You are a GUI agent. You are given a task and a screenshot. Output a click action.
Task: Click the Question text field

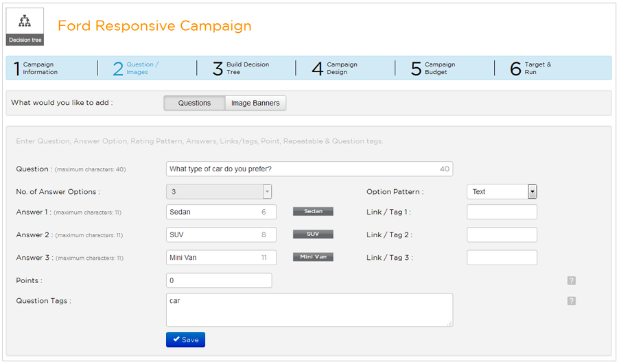point(302,169)
